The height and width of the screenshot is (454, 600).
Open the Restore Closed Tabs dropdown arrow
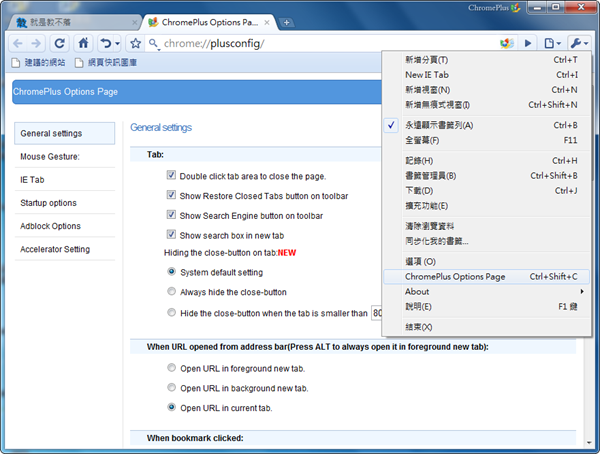[x=117, y=44]
